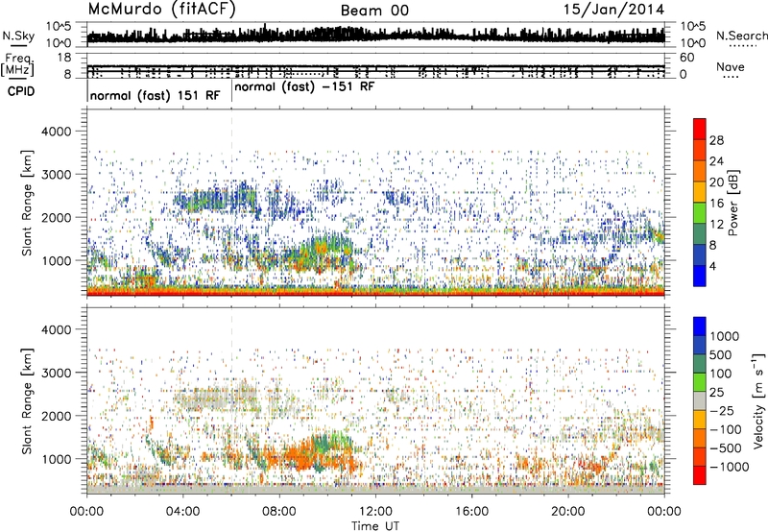Viewport: 768px width, 532px height.
Task: Click the 08:00 time axis tick label
Action: 279,512
